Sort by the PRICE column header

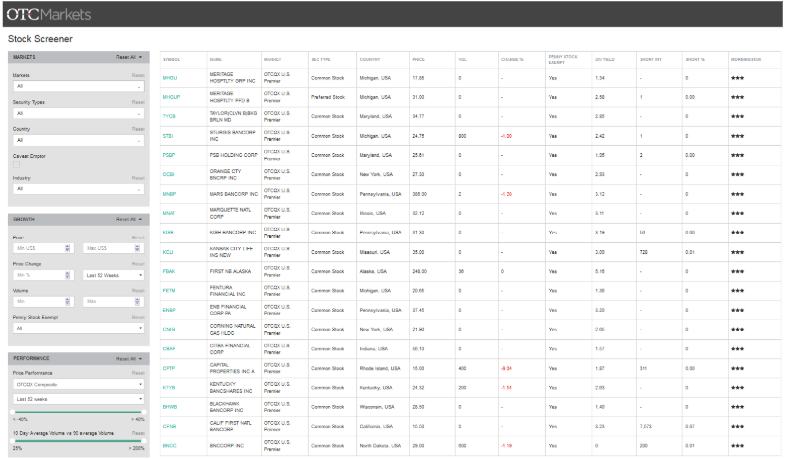tap(419, 60)
